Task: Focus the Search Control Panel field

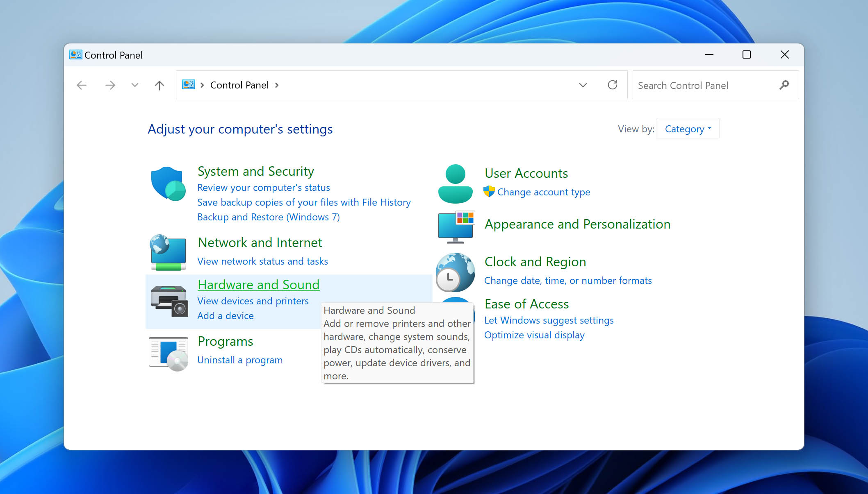Action: pos(715,85)
